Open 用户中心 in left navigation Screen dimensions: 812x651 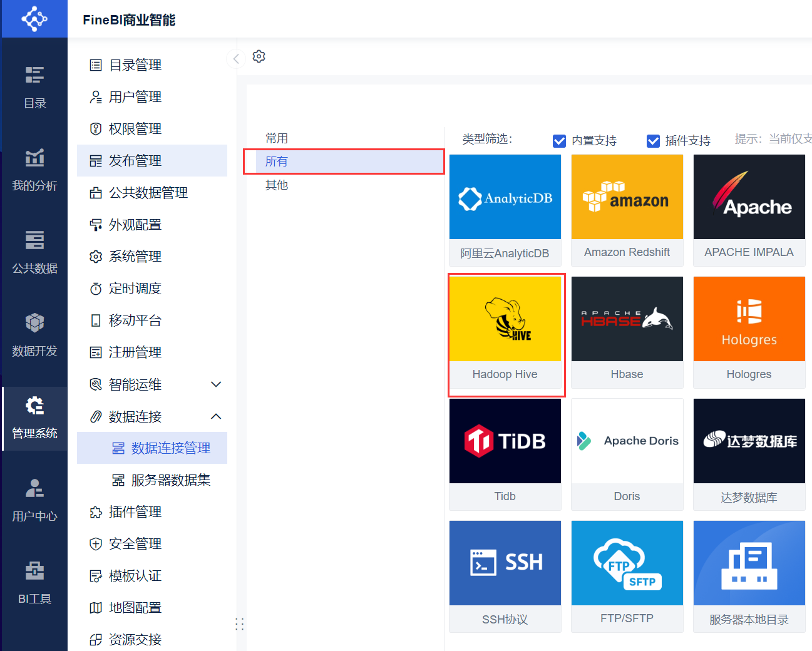click(x=34, y=500)
